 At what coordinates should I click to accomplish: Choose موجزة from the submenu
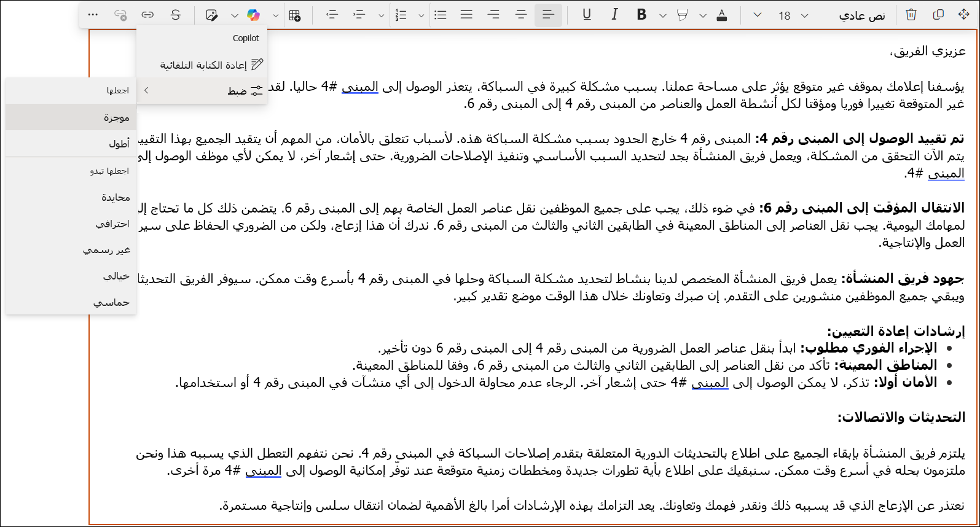point(71,117)
